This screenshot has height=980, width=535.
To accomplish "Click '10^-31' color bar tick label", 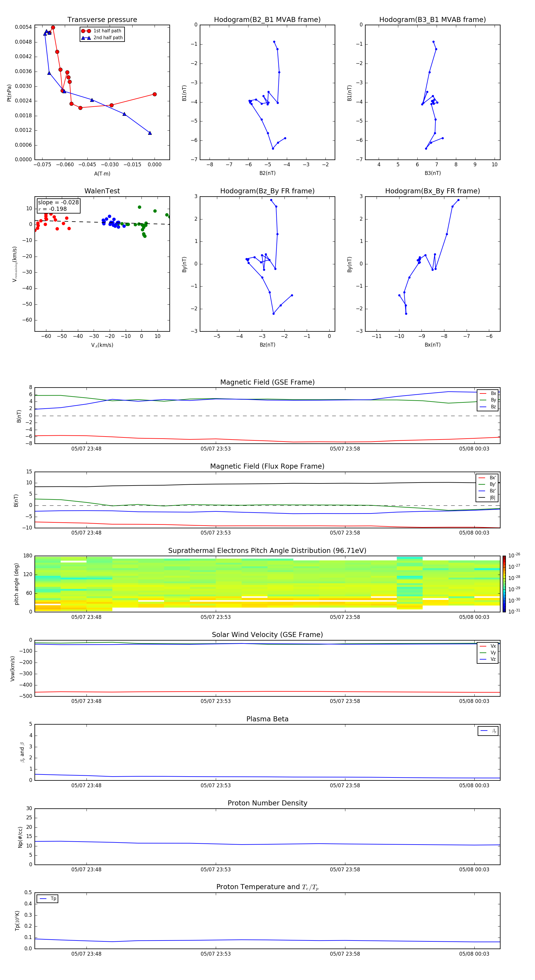I will pos(514,611).
